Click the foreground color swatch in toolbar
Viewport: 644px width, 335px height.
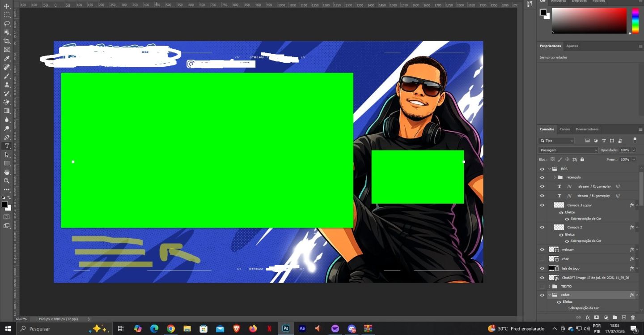4,204
